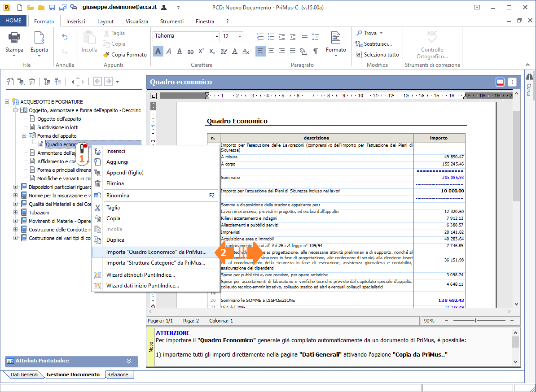Toggle left text alignment
This screenshot has height=392, width=536.
pos(260,51)
